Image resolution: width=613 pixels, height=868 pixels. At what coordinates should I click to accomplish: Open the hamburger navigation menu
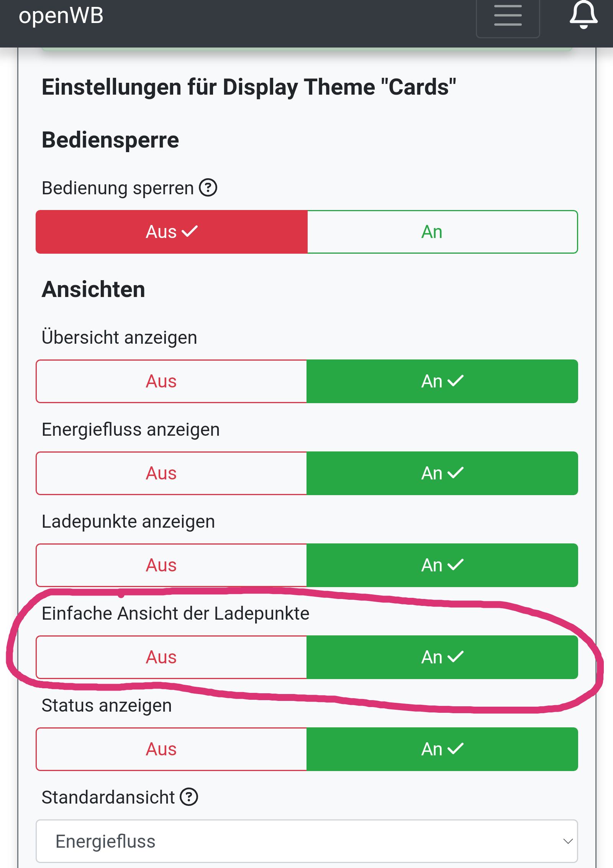coord(508,16)
